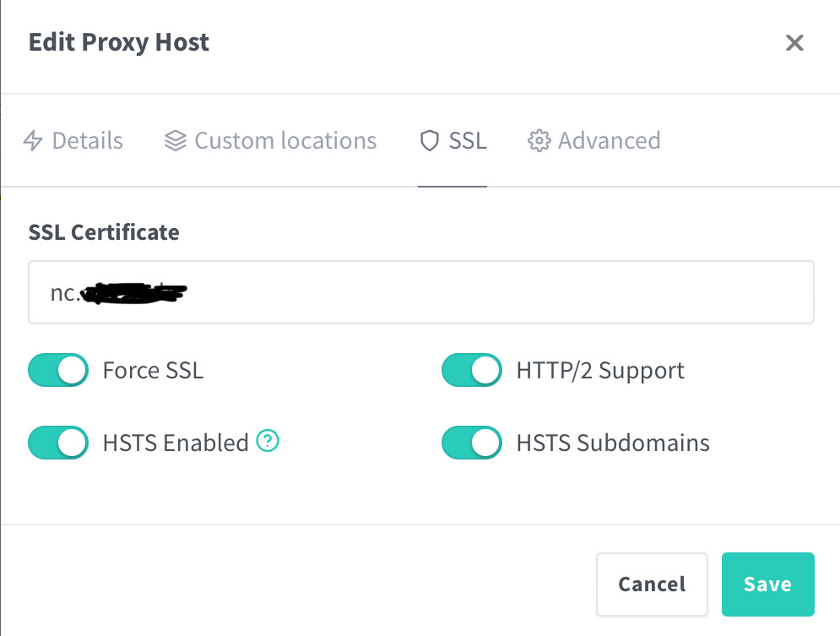Screen dimensions: 840x636
Task: Click the lightning bolt Details icon
Action: coord(33,140)
